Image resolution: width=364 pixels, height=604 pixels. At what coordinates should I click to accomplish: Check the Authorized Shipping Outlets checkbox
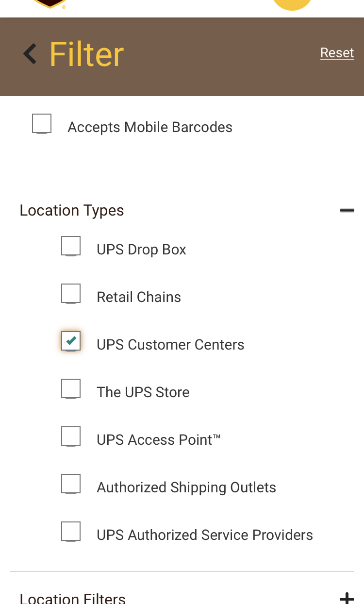click(71, 484)
